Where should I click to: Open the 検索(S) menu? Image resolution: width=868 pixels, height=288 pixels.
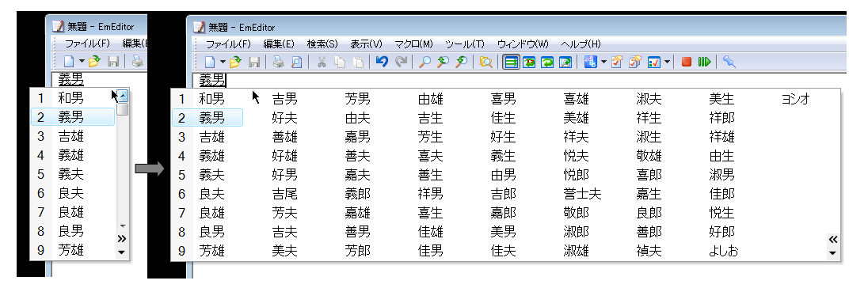click(322, 44)
